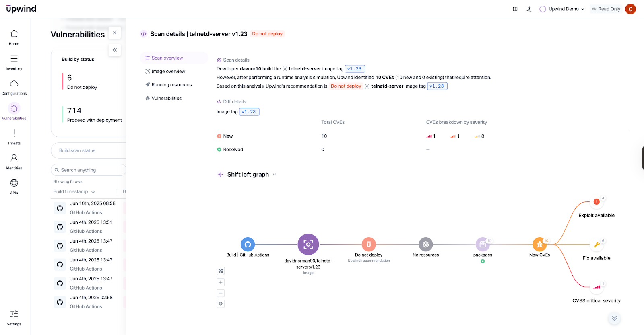Filter by 6 Do not deploy
The image size is (644, 335).
82,82
